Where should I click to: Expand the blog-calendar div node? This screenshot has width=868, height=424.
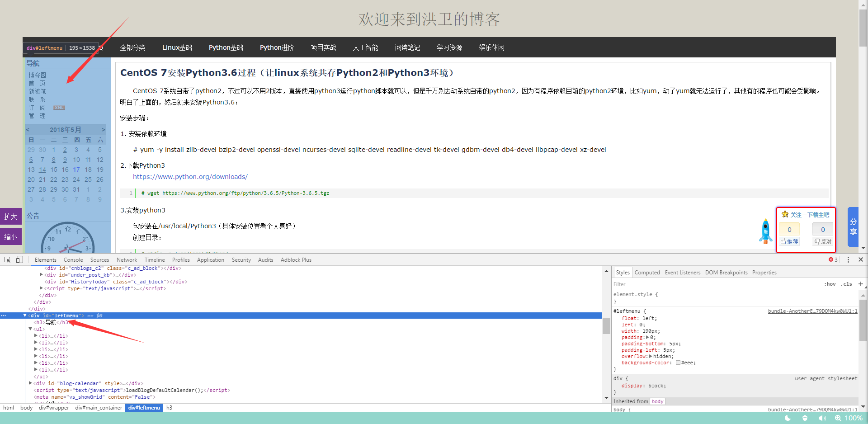point(30,383)
